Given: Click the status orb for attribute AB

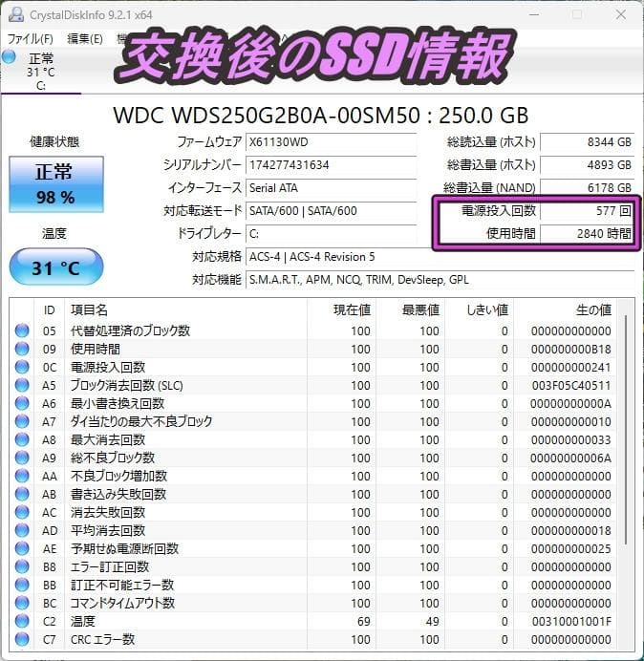Looking at the screenshot, I should (22, 494).
